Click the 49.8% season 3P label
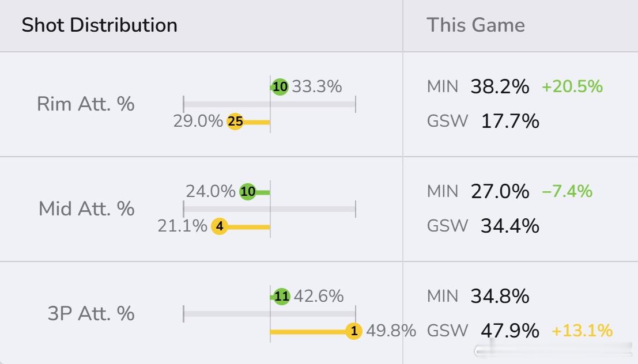The image size is (638, 364). point(391,331)
